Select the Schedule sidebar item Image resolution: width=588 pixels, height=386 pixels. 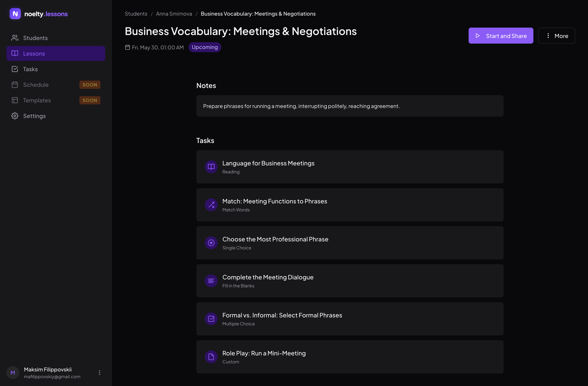pos(56,85)
